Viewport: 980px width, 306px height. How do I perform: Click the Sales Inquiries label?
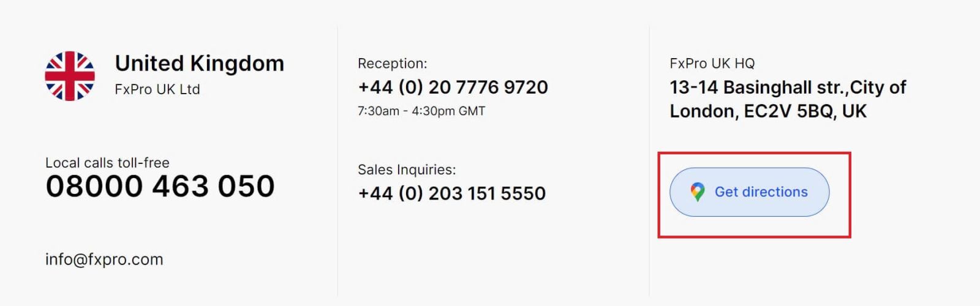pos(407,170)
